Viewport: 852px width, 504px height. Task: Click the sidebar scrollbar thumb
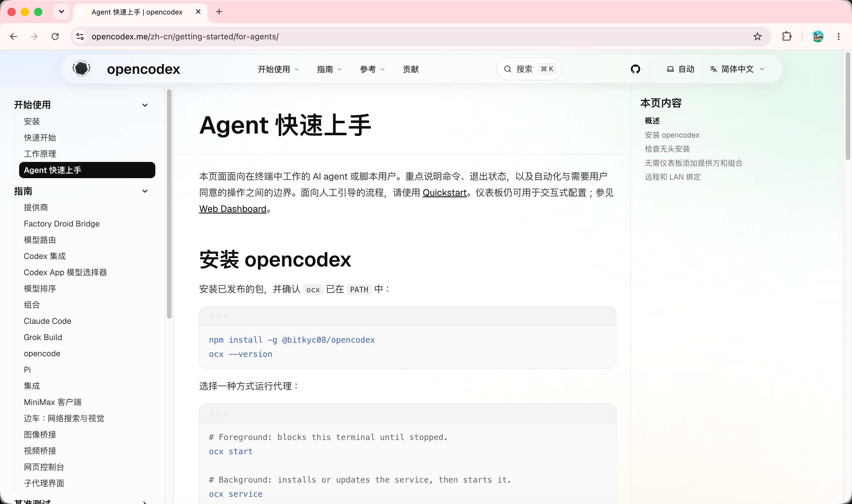click(x=169, y=204)
